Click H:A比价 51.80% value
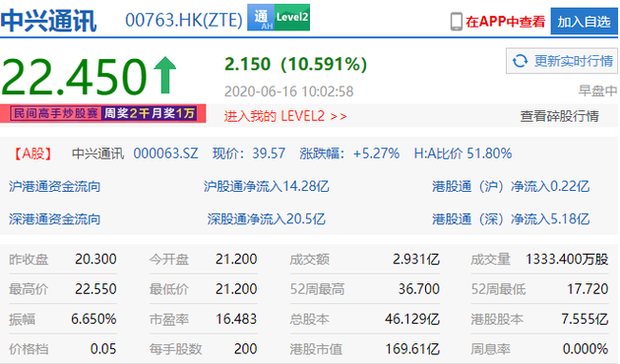This screenshot has width=620, height=364. [x=463, y=153]
